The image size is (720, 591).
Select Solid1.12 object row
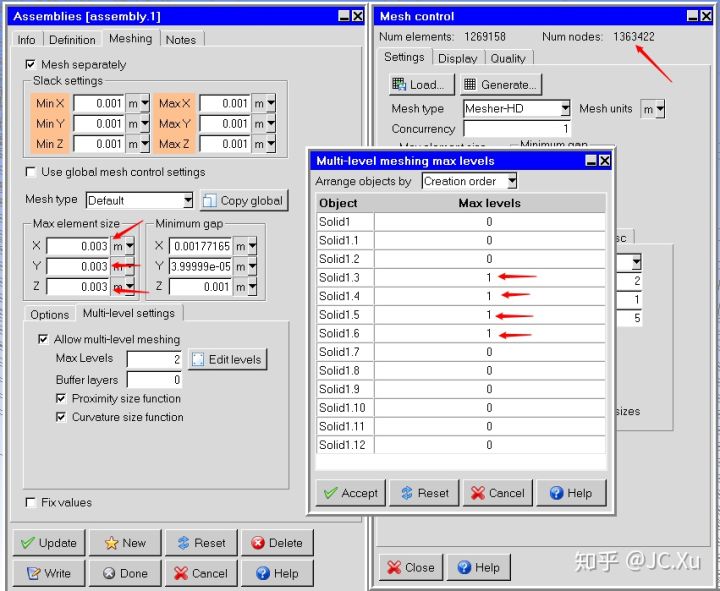461,445
